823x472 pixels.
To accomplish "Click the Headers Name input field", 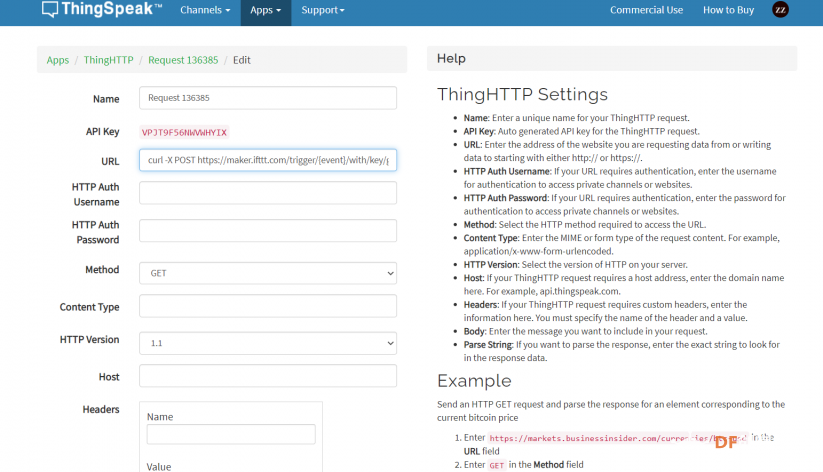I will (231, 434).
